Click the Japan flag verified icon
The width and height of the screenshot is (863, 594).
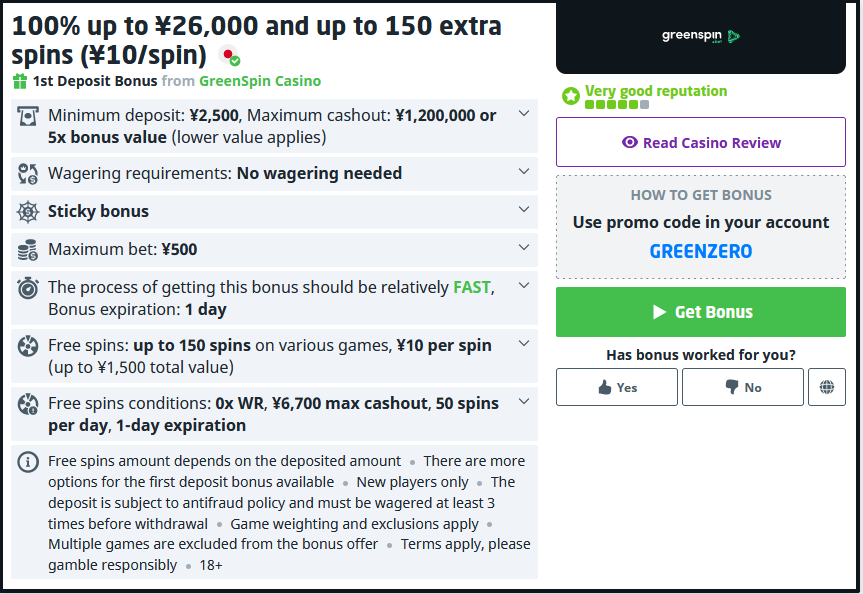point(230,56)
